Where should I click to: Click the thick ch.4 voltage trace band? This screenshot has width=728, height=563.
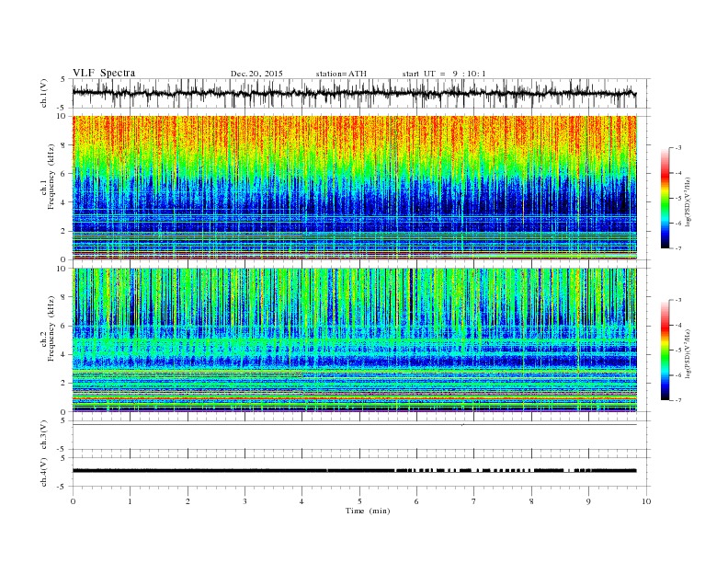pos(354,471)
